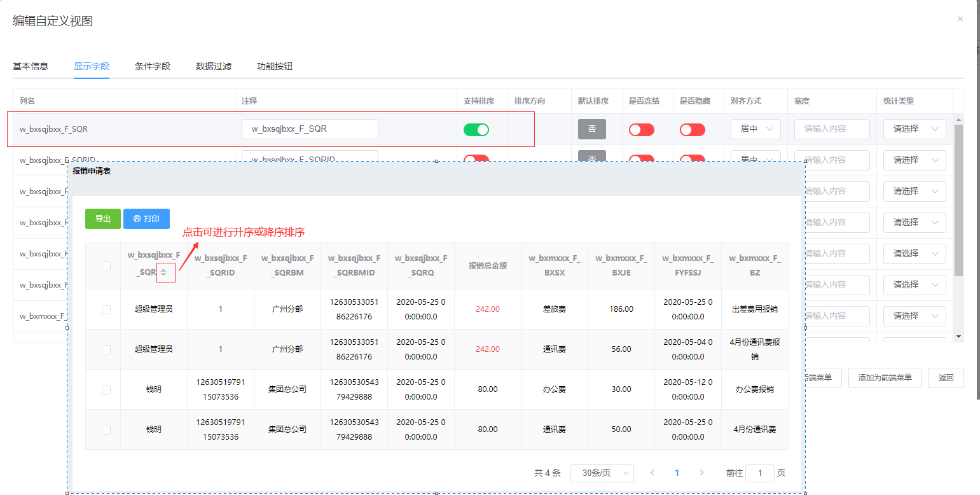Viewport: 980px width, 495px height.
Task: Close the edit custom view dialog
Action: coord(960,19)
